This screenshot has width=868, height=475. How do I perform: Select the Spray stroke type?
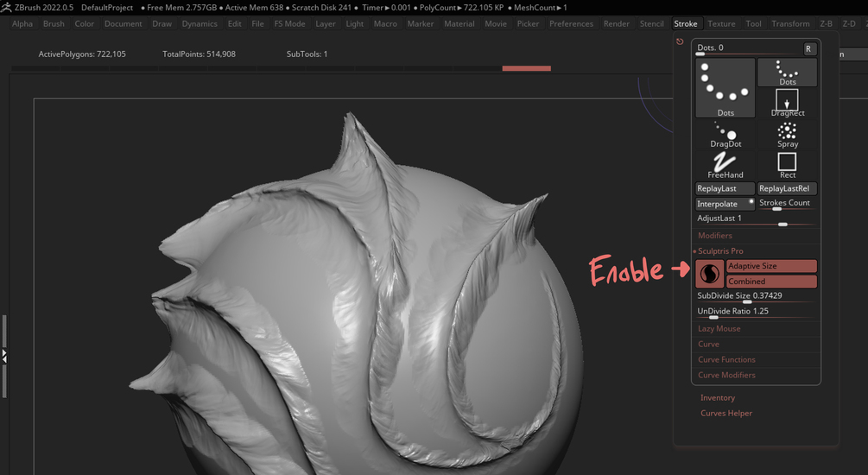pos(787,135)
